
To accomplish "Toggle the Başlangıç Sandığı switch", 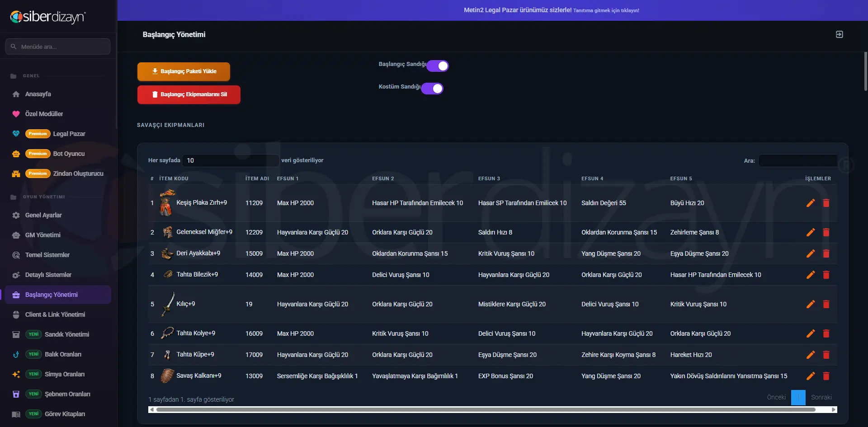I will coord(438,66).
